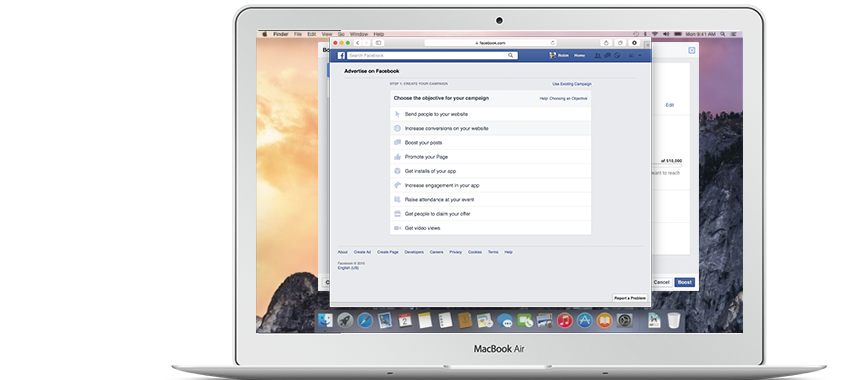
Task: Select Raise attendance at your event
Action: [x=490, y=199]
